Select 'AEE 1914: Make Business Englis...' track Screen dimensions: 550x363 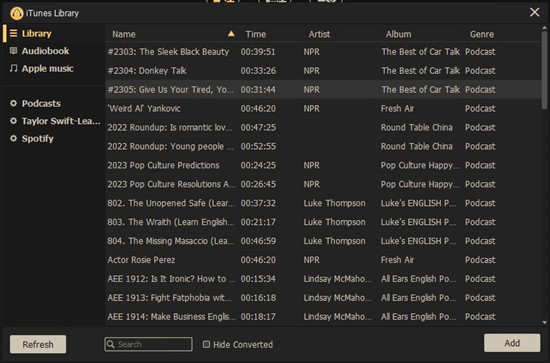(323, 317)
